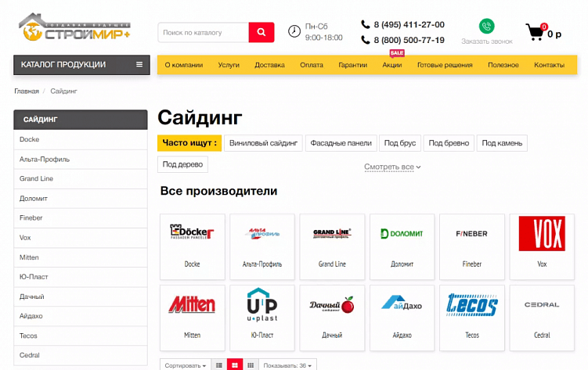Select Альта-Профиль in the sidebar list
Screen dimensions: 588x370
tap(81, 159)
